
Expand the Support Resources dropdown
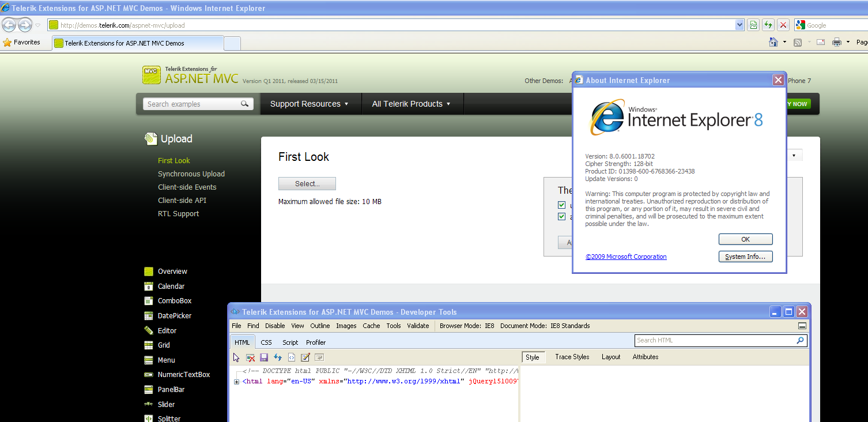pyautogui.click(x=310, y=104)
